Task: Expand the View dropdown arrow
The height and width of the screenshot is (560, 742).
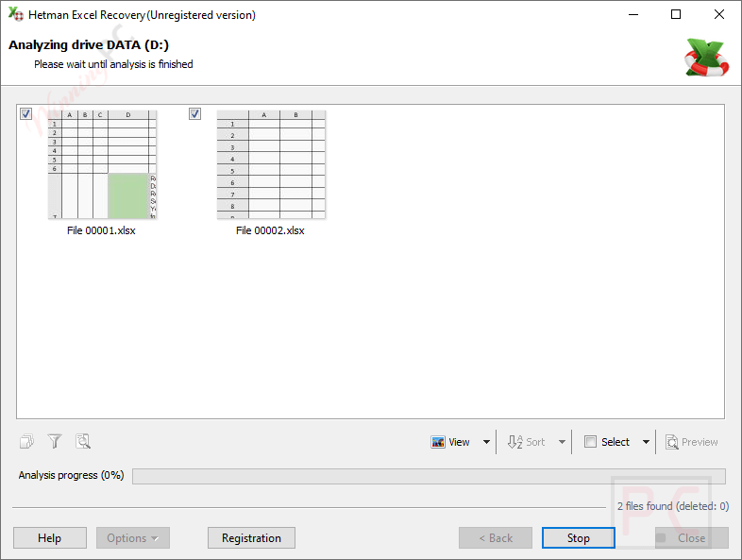Action: pos(486,442)
